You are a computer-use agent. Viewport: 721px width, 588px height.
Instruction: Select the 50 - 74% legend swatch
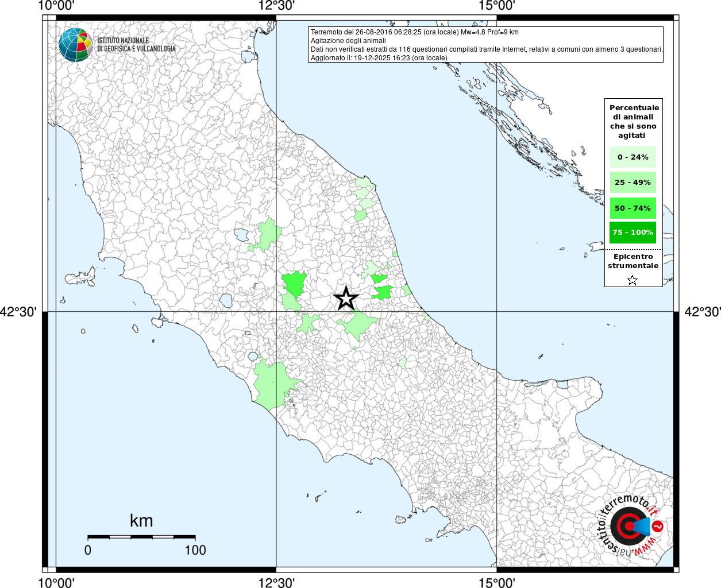[x=633, y=208]
